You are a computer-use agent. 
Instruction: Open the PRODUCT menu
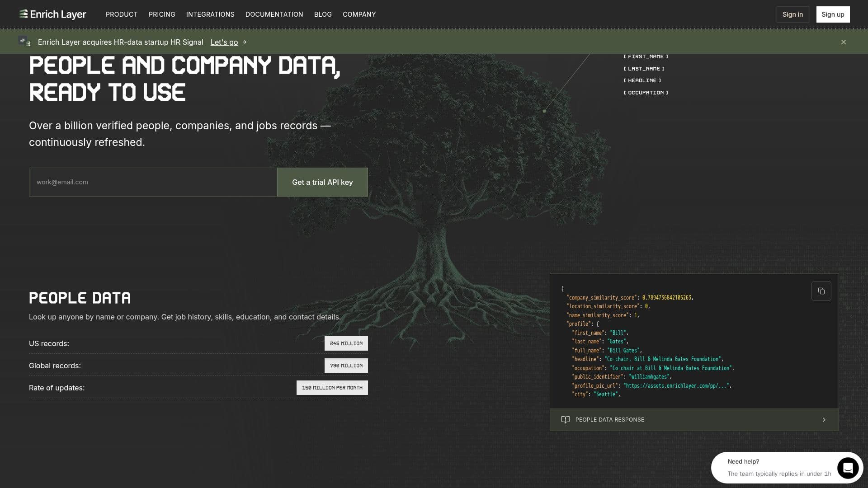[122, 14]
